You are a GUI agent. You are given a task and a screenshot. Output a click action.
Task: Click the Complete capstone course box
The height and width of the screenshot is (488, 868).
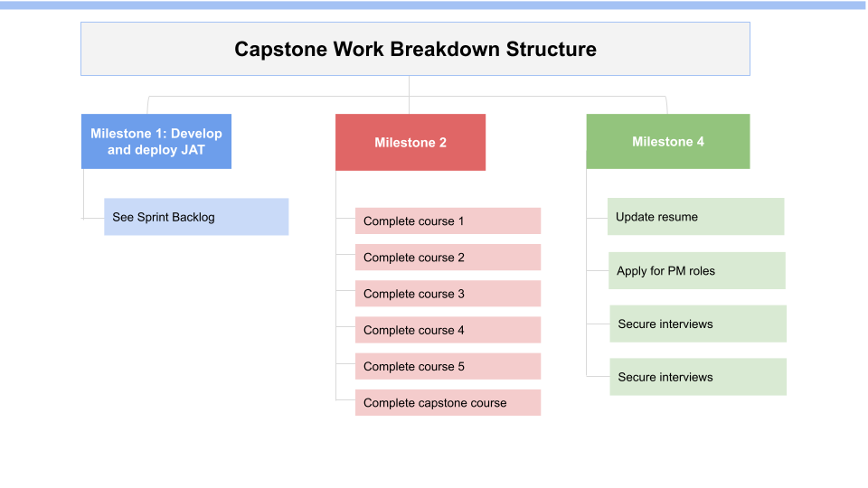[448, 403]
